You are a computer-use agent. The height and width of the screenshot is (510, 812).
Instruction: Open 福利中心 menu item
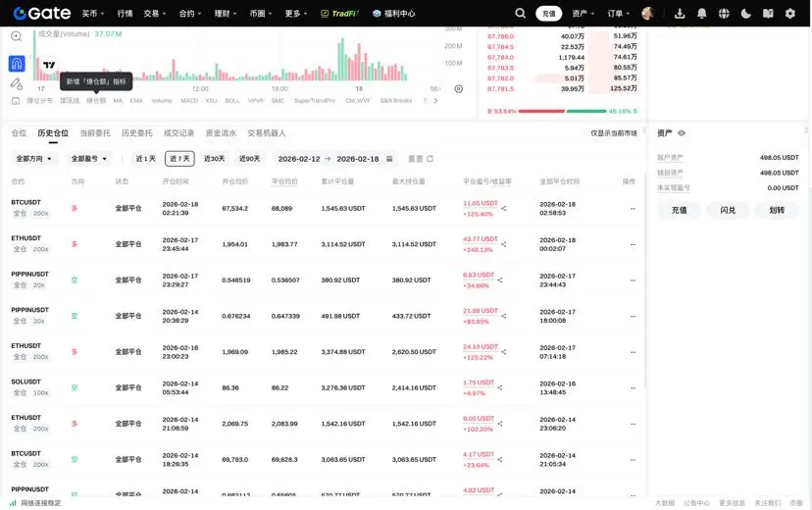394,14
